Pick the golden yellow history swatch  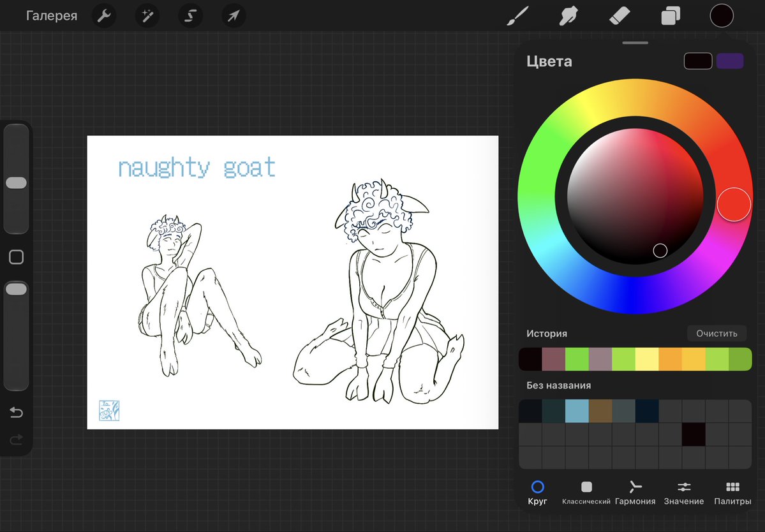694,359
